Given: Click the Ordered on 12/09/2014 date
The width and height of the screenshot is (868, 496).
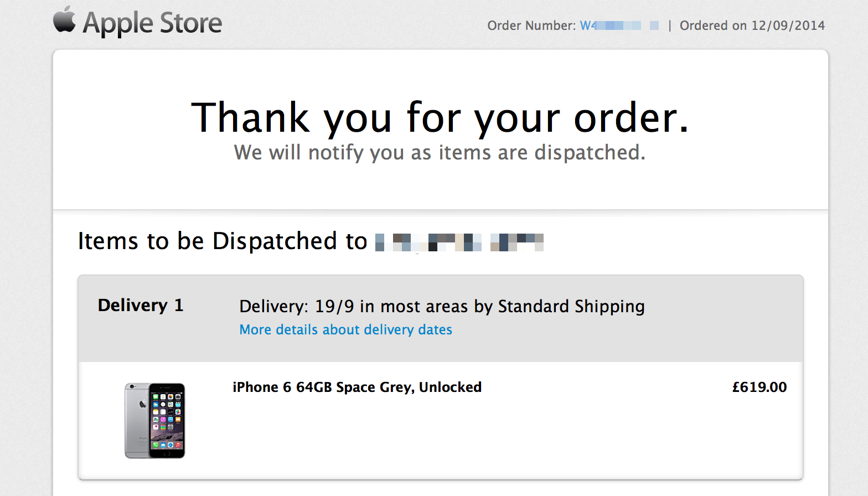Looking at the screenshot, I should click(x=752, y=25).
